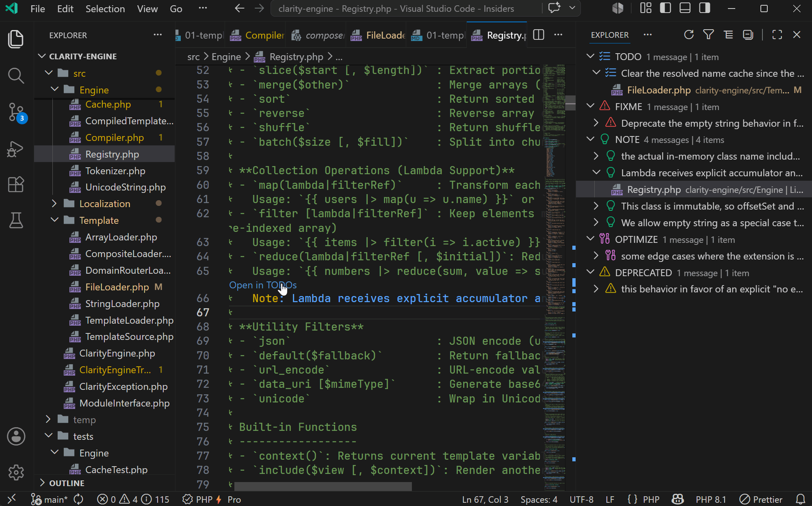The height and width of the screenshot is (506, 812).
Task: Expand the OUTLINE section
Action: [42, 483]
